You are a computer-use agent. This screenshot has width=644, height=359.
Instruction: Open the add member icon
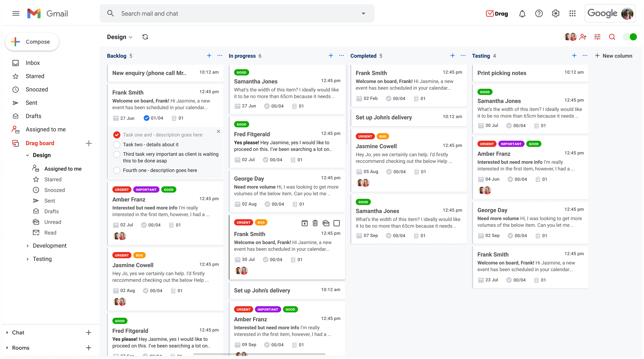click(x=583, y=37)
